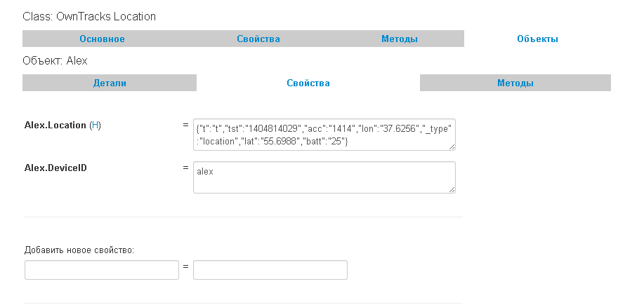Open the second-row Методы object tab
This screenshot has width=644, height=305.
coord(515,83)
